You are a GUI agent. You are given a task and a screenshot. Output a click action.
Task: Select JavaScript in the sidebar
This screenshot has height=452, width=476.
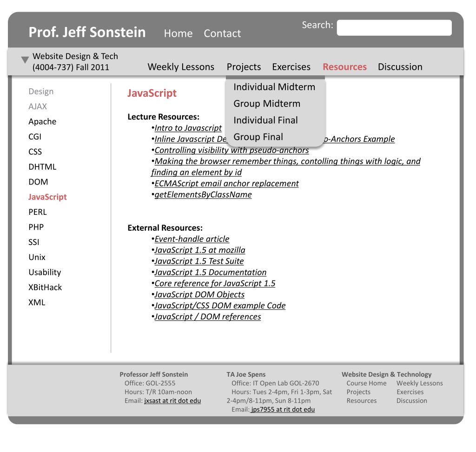click(x=48, y=197)
